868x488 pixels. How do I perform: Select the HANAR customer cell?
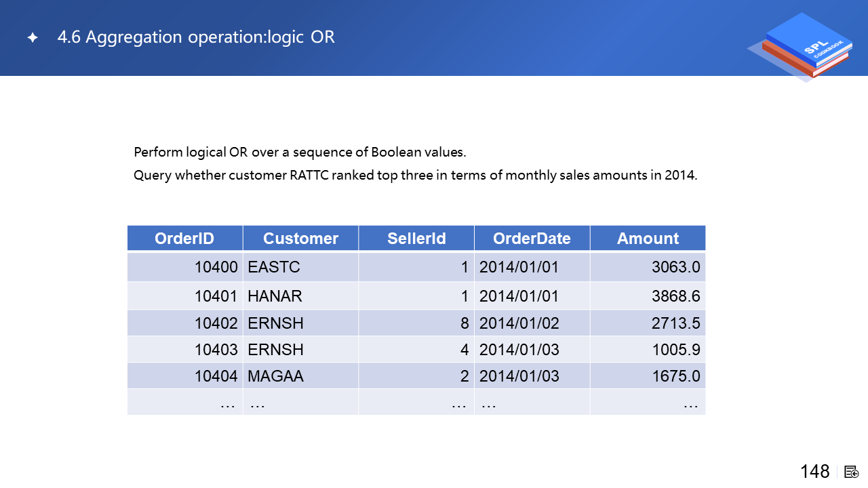(x=300, y=296)
